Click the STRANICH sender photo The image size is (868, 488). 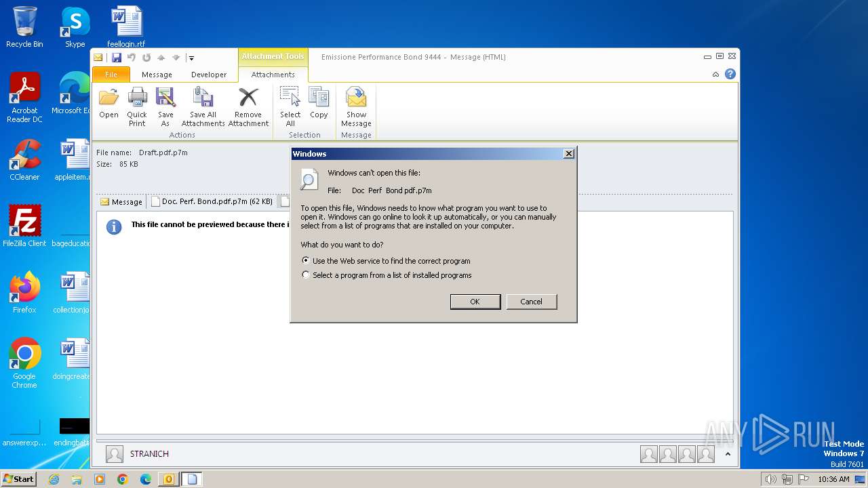[115, 454]
